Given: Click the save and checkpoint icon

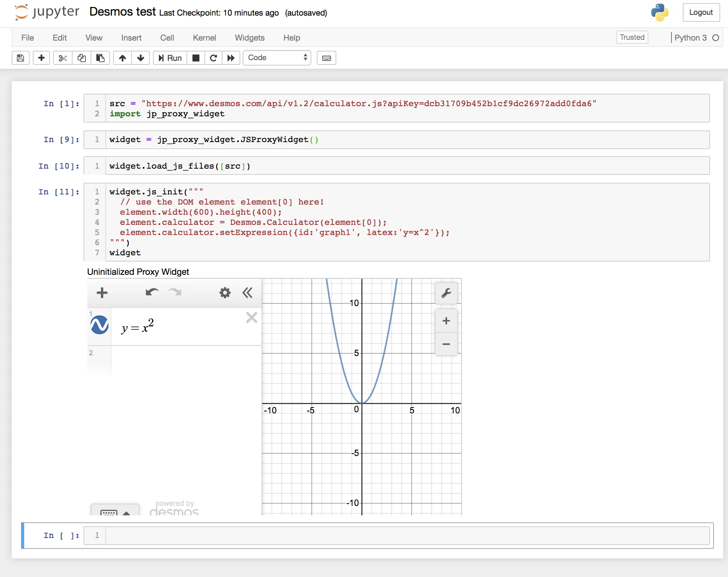Looking at the screenshot, I should click(21, 58).
